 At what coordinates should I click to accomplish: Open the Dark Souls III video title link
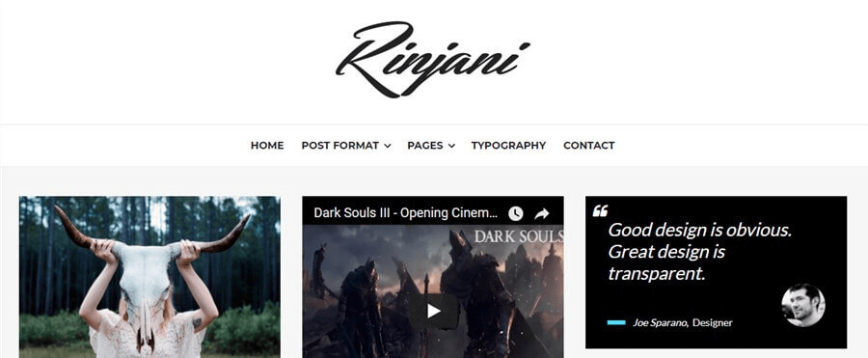tap(406, 213)
